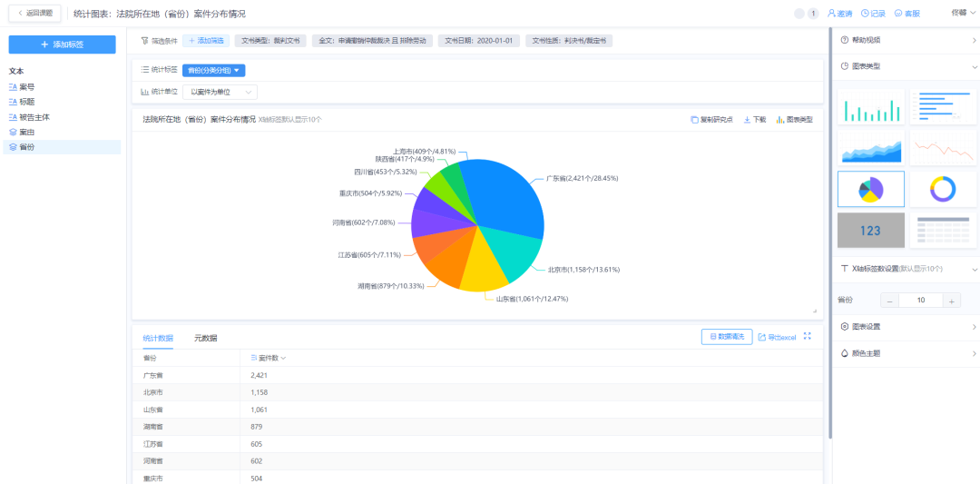The image size is (980, 484).
Task: Increase 省份 label count with plus button
Action: (x=951, y=301)
